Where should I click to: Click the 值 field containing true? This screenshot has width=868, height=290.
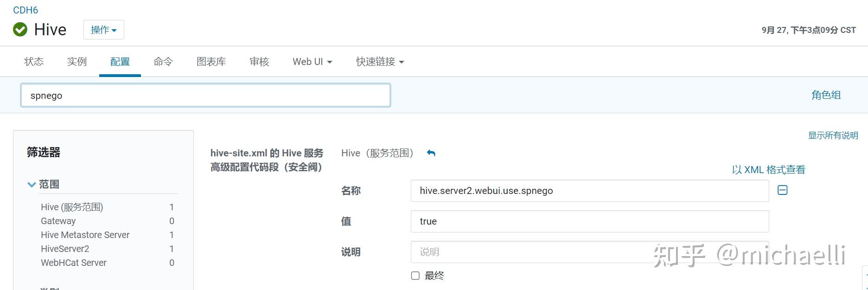(590, 221)
